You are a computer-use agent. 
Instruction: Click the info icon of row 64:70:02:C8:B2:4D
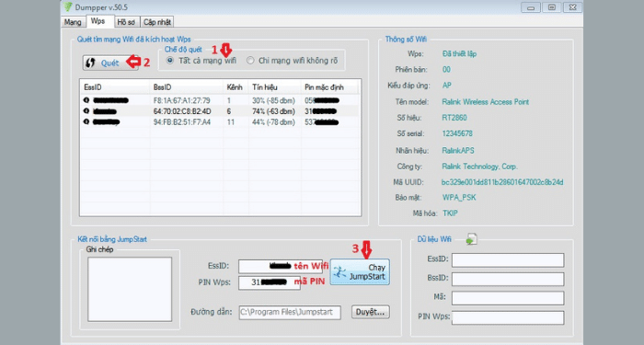[86, 111]
